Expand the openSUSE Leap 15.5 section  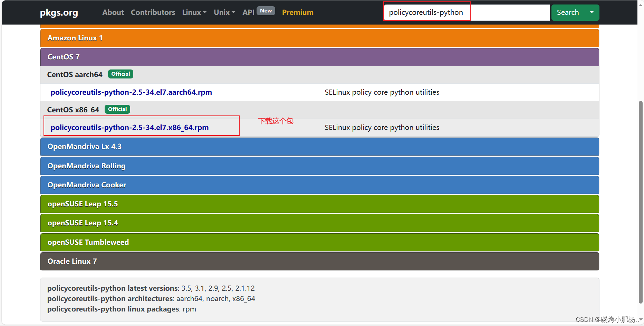pos(320,204)
